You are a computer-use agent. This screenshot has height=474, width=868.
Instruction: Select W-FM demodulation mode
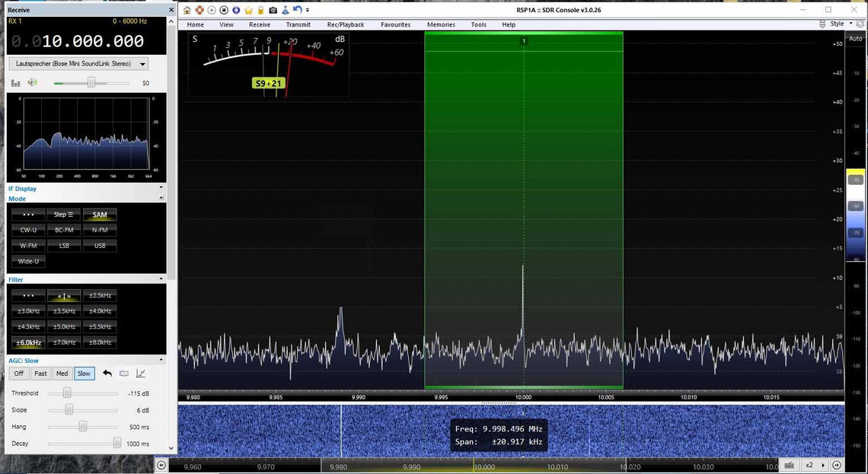click(28, 246)
